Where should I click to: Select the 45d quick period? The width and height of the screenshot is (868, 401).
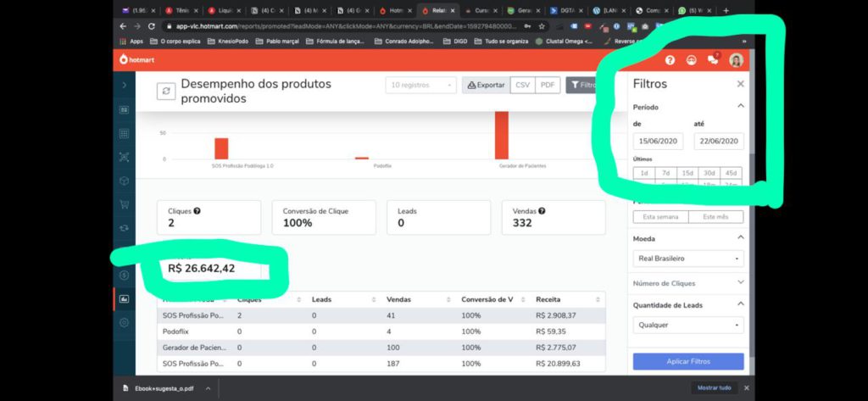click(731, 173)
